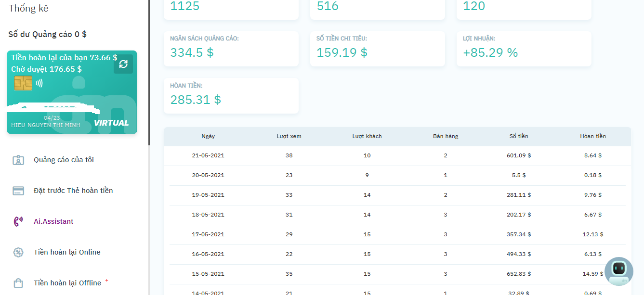Click the Thống kê heading in the sidebar

(x=28, y=8)
